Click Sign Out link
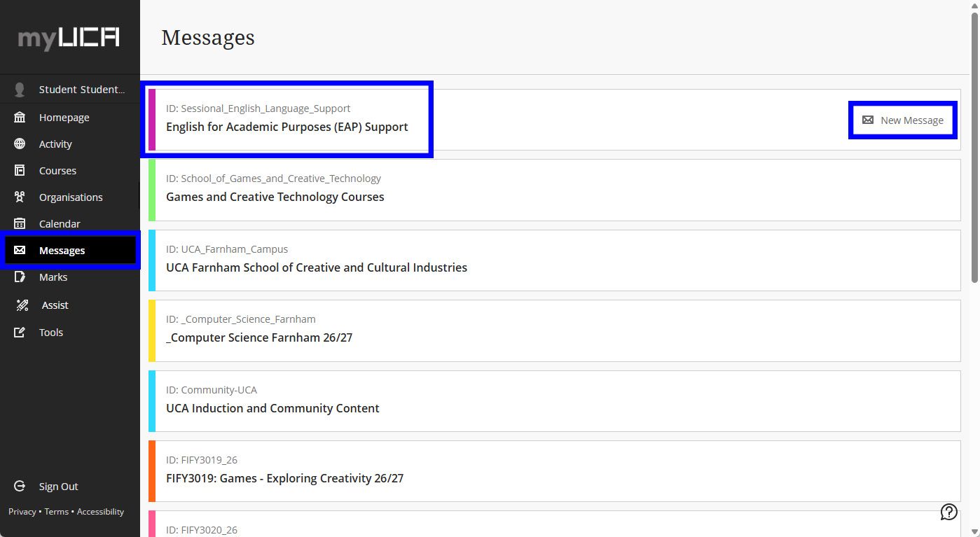Image resolution: width=980 pixels, height=537 pixels. pyautogui.click(x=59, y=487)
